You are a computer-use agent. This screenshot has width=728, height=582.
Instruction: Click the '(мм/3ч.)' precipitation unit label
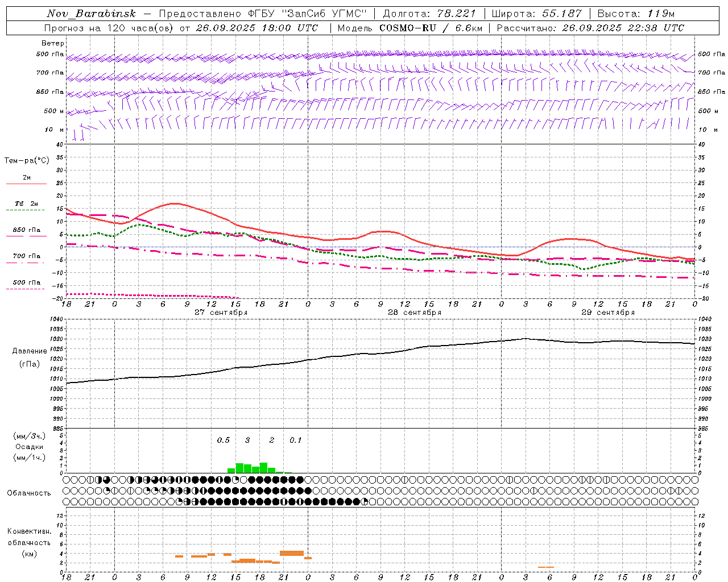(x=29, y=436)
